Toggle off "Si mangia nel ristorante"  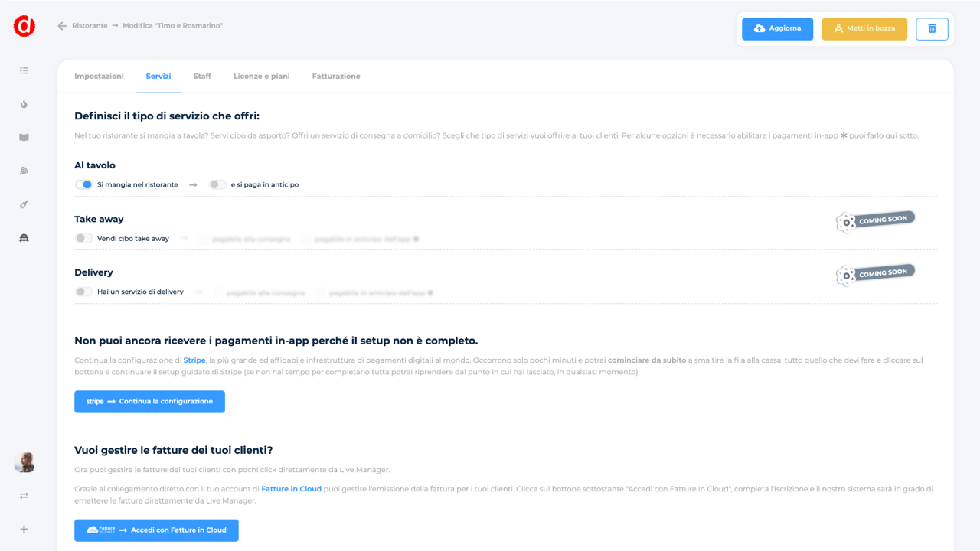pyautogui.click(x=84, y=184)
